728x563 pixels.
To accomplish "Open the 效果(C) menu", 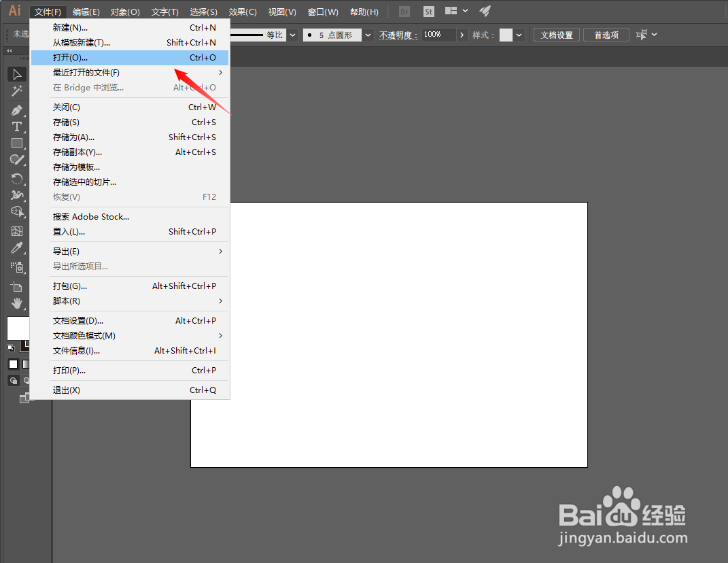I will [x=243, y=12].
